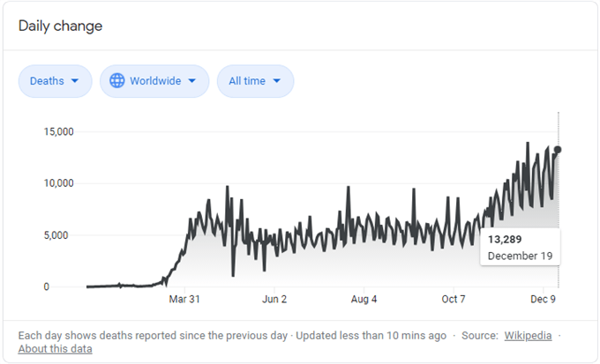The image size is (600, 364).
Task: Click the 10,000 y-axis label
Action: pos(59,183)
